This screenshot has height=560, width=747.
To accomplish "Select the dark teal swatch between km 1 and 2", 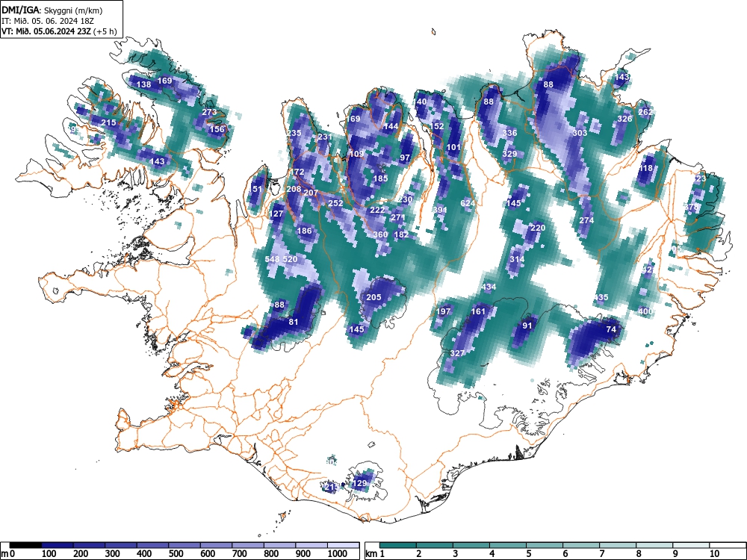I will pos(398,545).
